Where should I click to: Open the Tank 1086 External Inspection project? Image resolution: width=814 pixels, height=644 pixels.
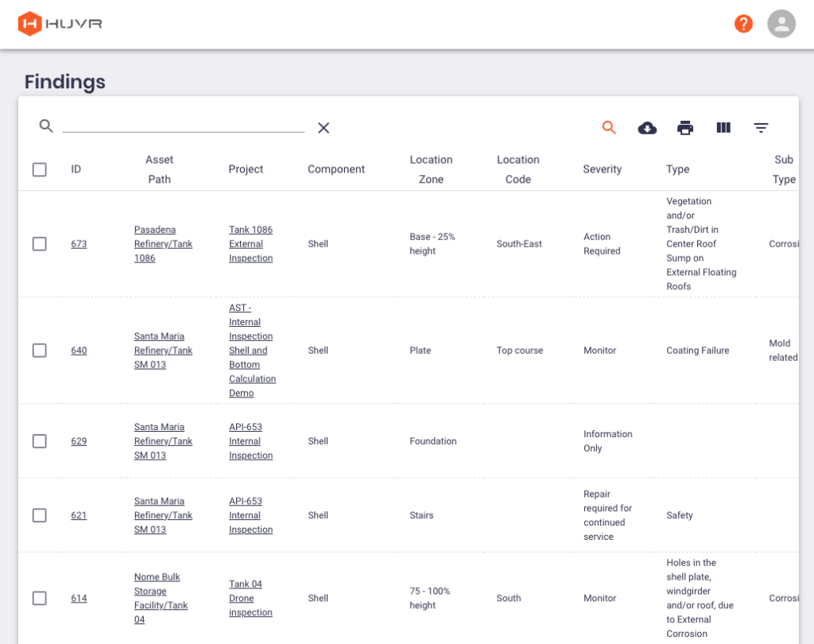point(250,243)
